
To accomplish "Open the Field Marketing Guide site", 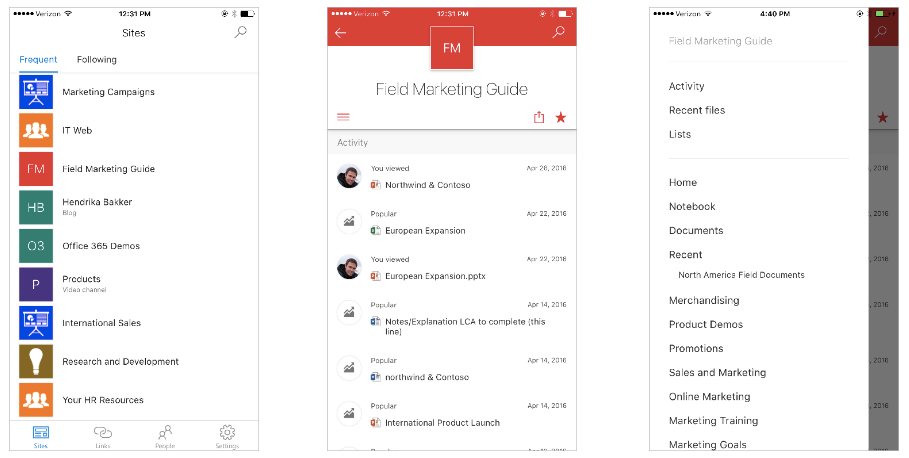I will click(x=108, y=169).
